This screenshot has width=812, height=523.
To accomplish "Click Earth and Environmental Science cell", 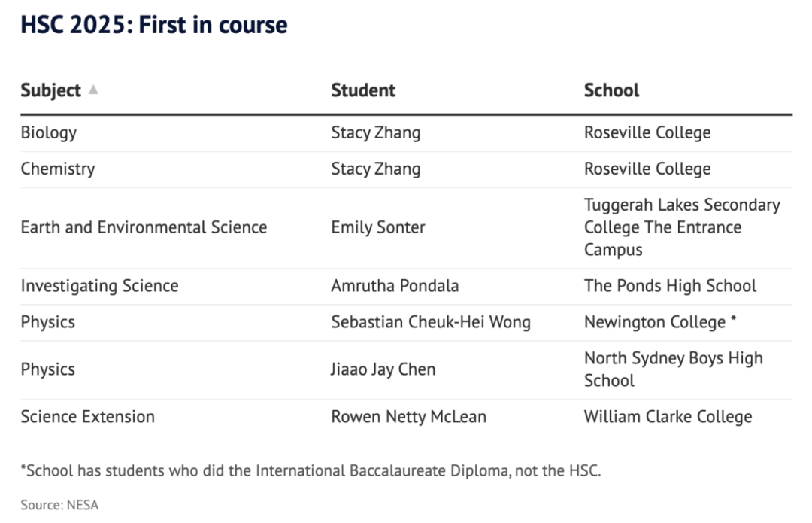I will tap(144, 227).
